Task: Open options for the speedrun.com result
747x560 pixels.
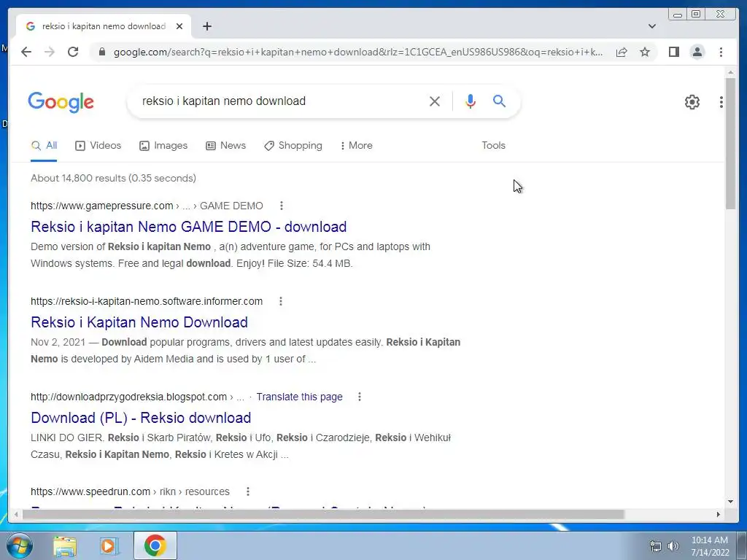Action: [x=248, y=491]
